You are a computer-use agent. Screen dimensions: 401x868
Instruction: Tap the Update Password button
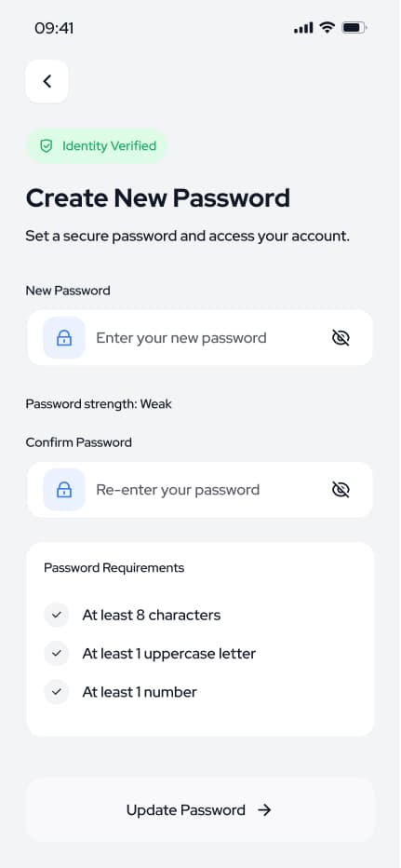pyautogui.click(x=200, y=810)
